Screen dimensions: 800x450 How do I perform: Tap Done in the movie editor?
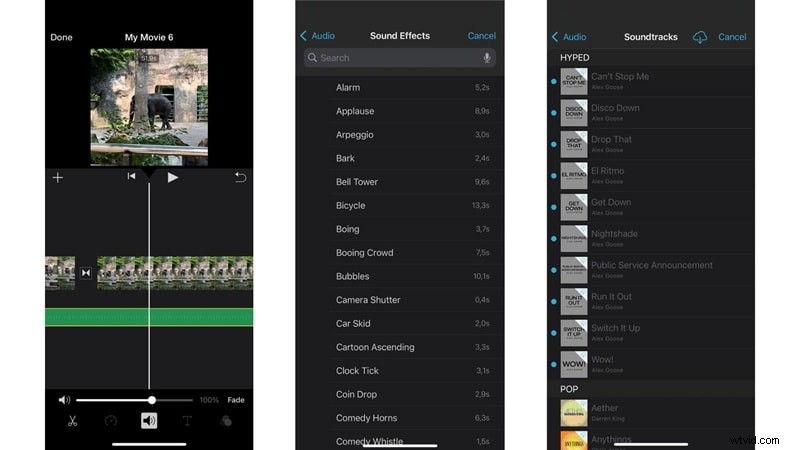pos(61,37)
